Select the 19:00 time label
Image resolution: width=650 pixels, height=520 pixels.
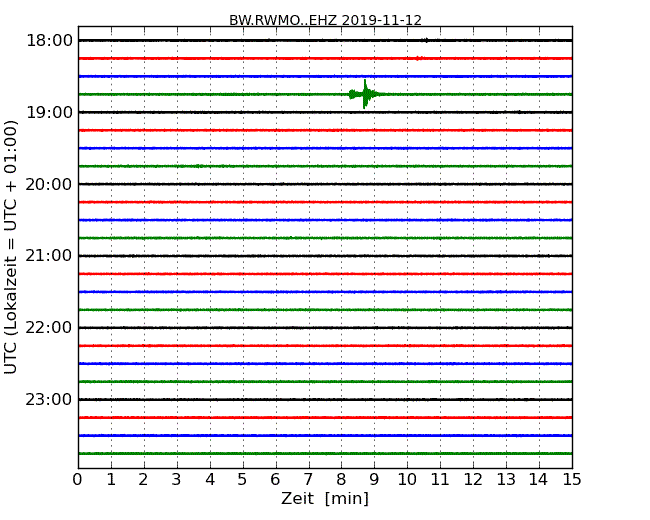point(49,112)
